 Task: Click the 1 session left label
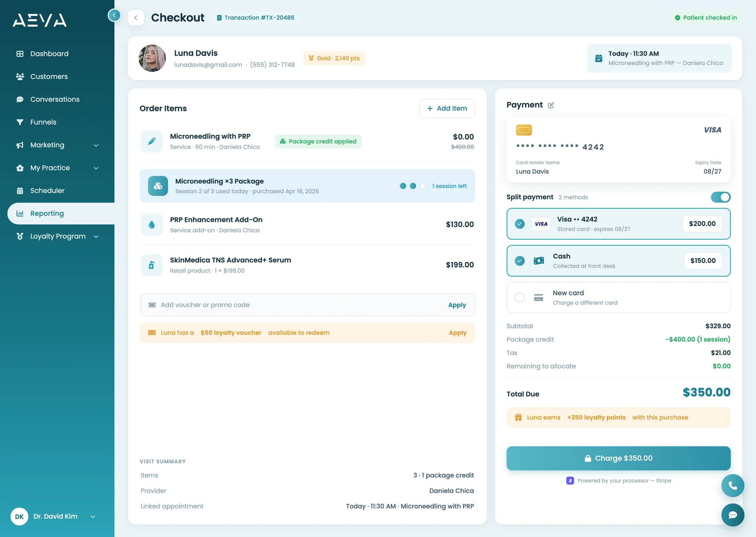point(449,186)
